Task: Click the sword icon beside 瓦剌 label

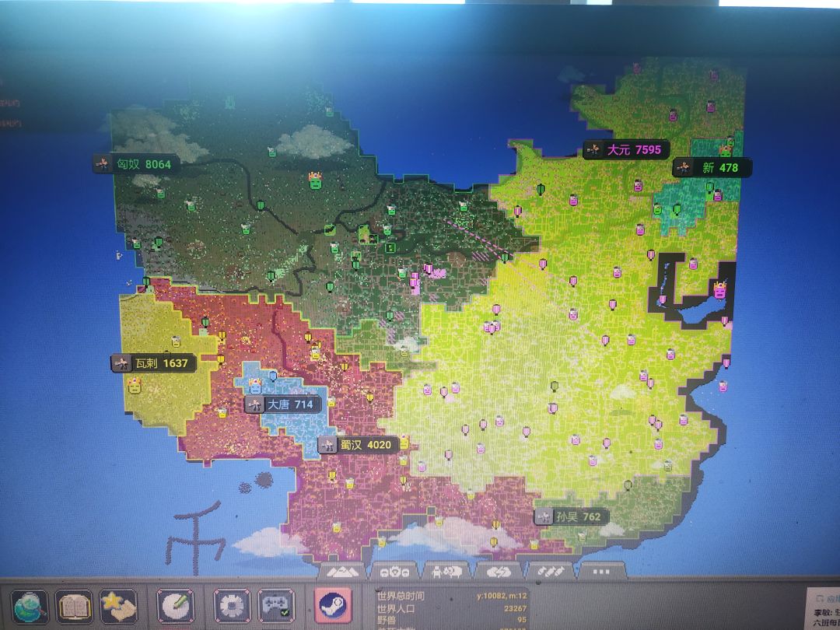Action: (121, 364)
